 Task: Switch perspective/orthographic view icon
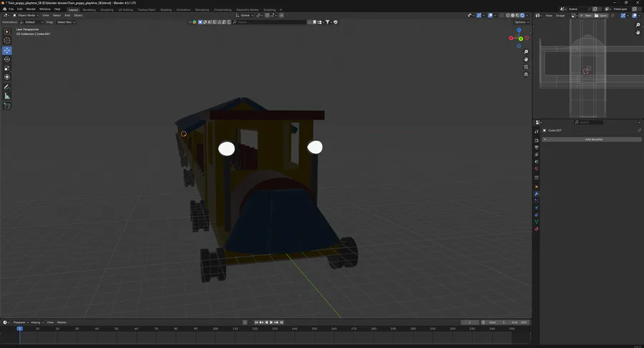[x=526, y=74]
